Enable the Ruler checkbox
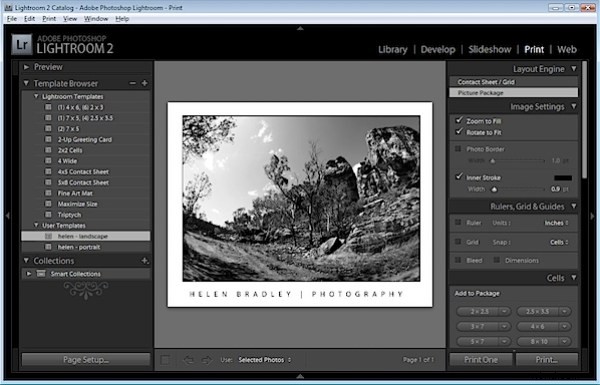 [458, 222]
